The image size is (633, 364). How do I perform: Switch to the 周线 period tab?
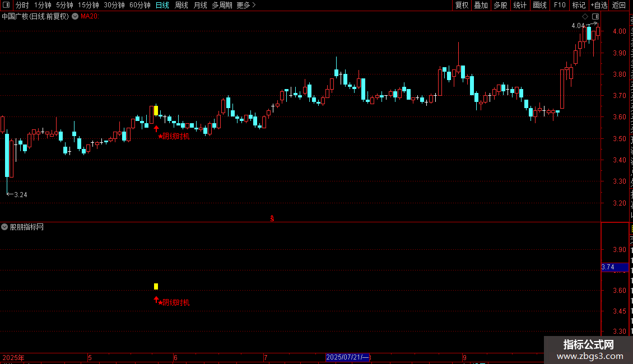pos(181,5)
